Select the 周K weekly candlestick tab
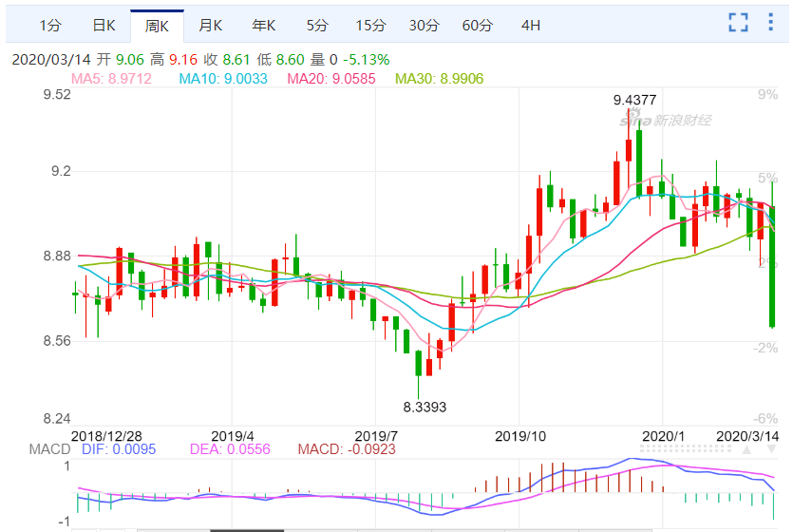Viewport: 793px width, 532px height. tap(157, 25)
